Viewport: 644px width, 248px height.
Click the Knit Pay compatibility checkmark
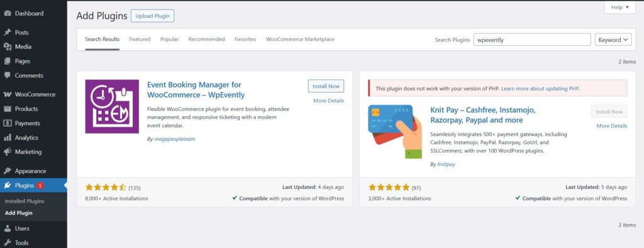point(518,198)
